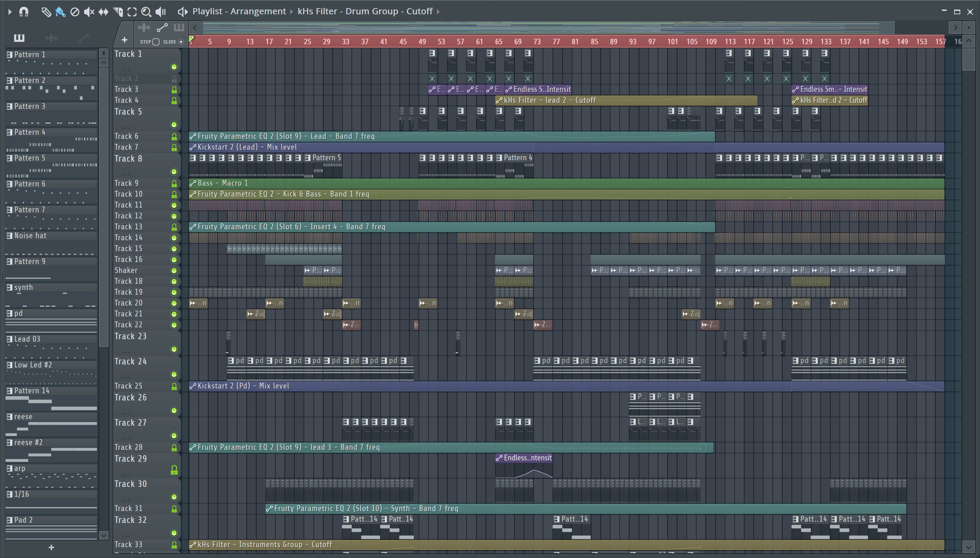The image size is (980, 558).
Task: Toggle the lock icon on Track 25
Action: coord(174,386)
